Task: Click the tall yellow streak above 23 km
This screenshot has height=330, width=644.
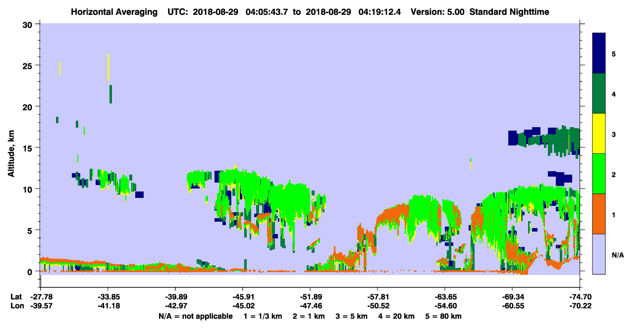Action: [x=108, y=68]
